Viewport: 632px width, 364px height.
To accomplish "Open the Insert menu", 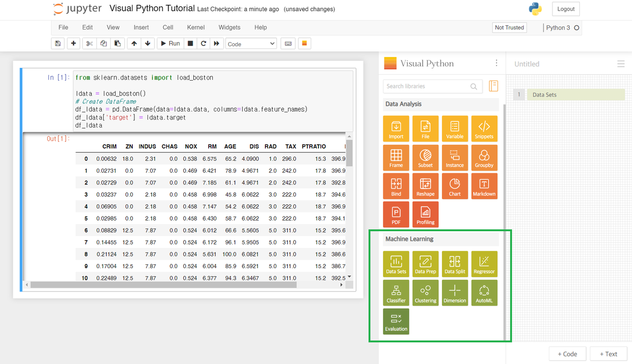I will (x=141, y=27).
